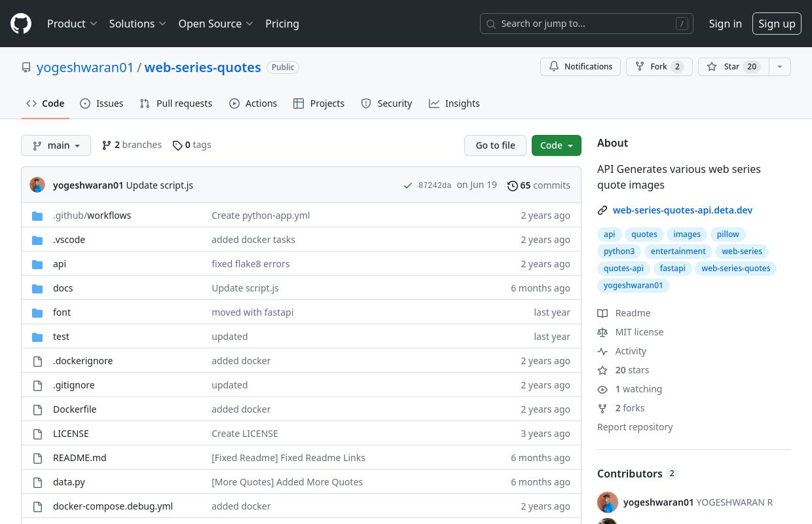Image resolution: width=812 pixels, height=524 pixels.
Task: Click the Sign up button
Action: tap(777, 24)
